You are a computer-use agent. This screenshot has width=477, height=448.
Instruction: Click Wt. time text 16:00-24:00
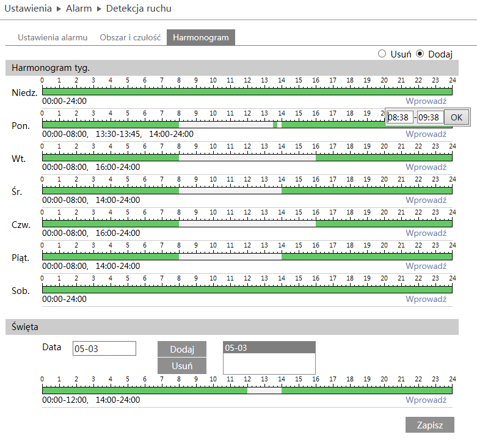(x=118, y=167)
